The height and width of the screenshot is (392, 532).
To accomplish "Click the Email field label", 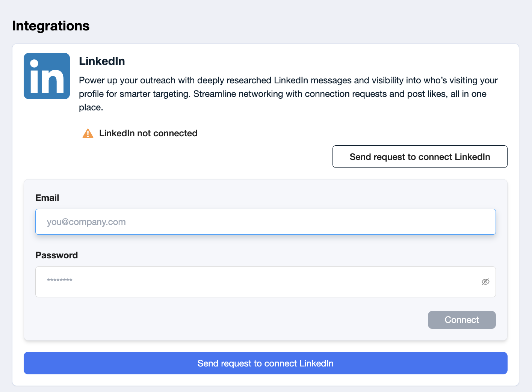I will tap(47, 198).
